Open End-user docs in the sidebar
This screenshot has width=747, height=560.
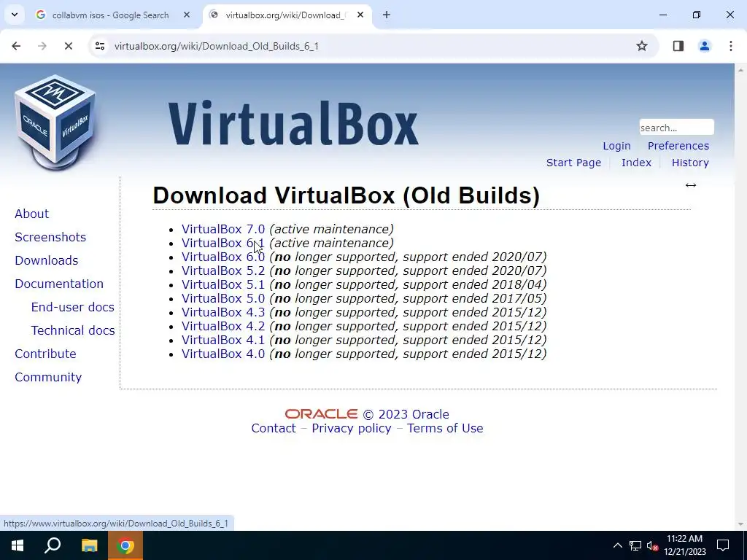(73, 307)
